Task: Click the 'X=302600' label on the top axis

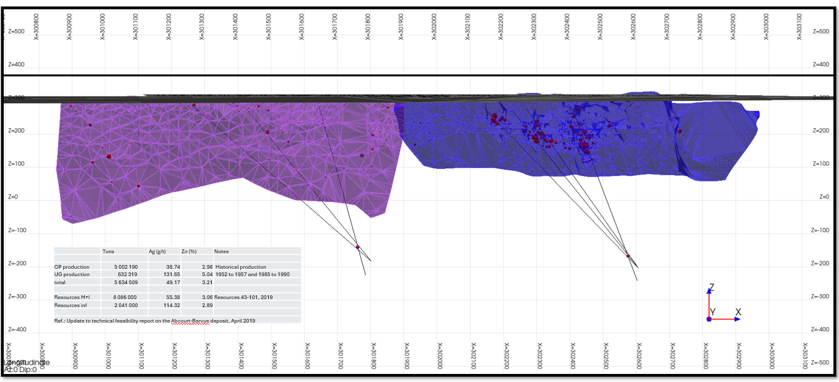Action: point(632,28)
